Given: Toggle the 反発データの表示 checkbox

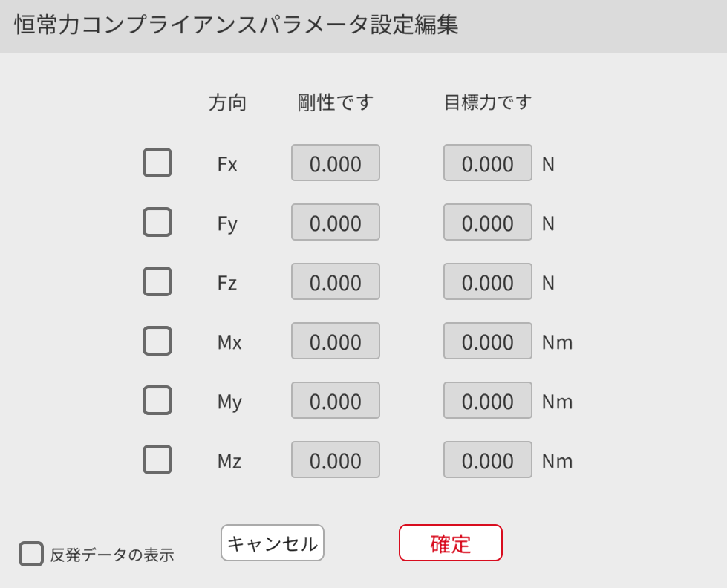Looking at the screenshot, I should point(31,554).
